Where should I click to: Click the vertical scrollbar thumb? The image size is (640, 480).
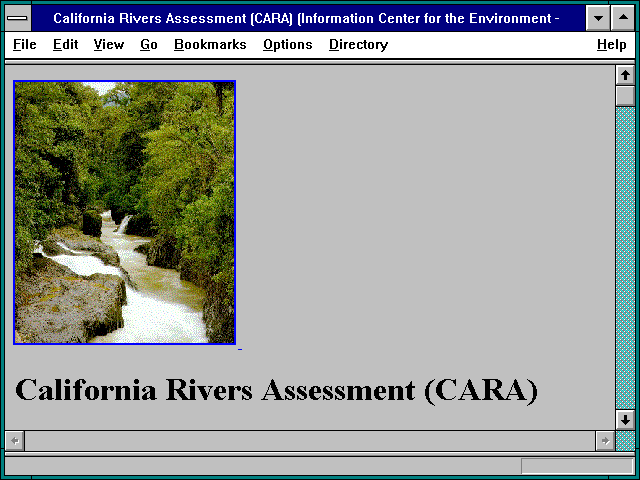[625, 96]
